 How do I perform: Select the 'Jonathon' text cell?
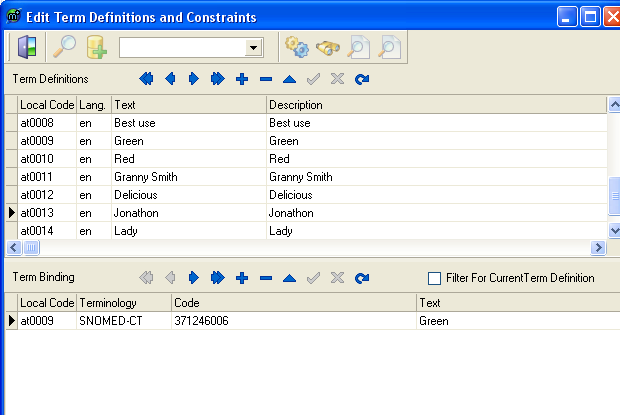tap(189, 213)
